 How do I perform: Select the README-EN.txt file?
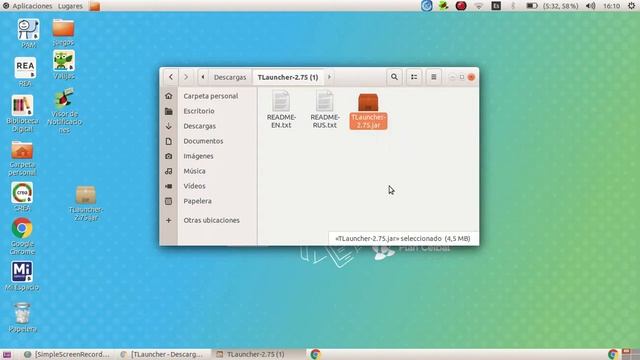[281, 109]
